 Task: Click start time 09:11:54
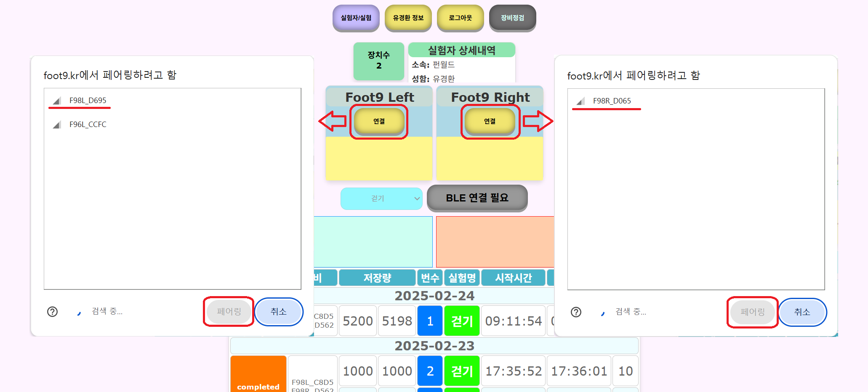point(513,321)
